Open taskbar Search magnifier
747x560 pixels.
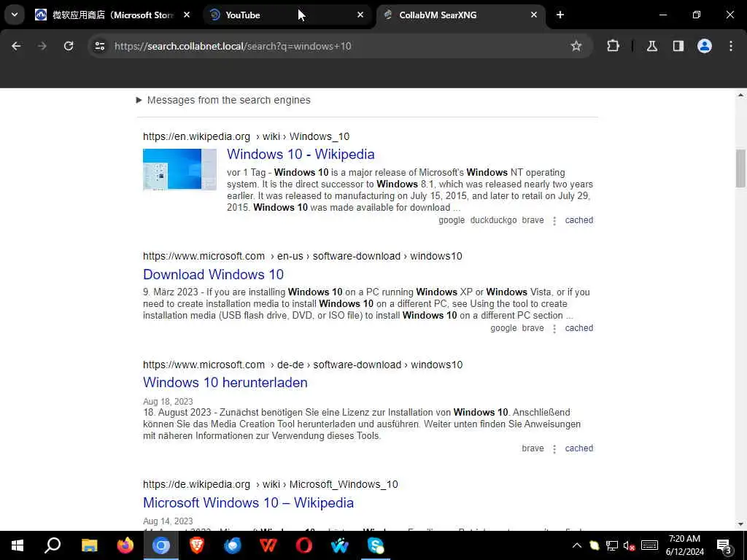click(53, 545)
